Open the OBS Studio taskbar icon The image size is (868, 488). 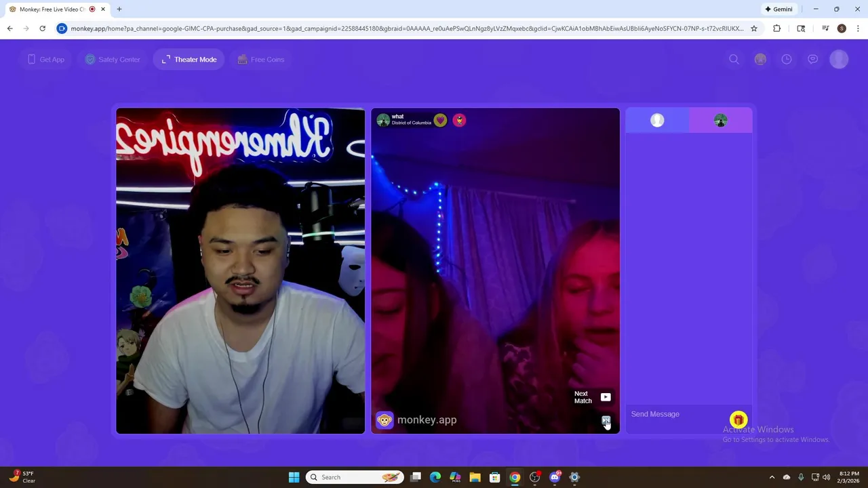pos(534,477)
